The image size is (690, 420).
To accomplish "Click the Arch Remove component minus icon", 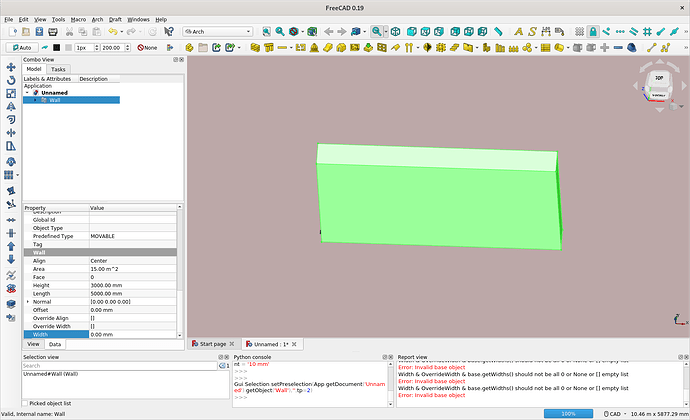I will tap(618, 48).
